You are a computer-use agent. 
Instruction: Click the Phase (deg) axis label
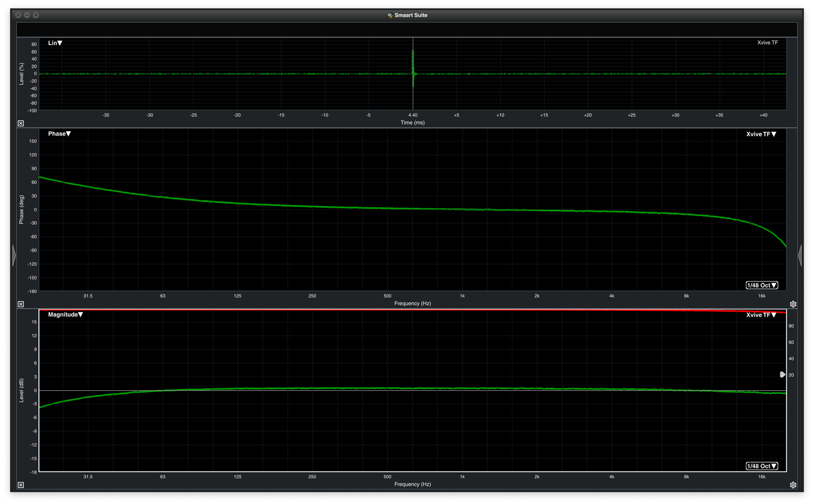pyautogui.click(x=21, y=209)
